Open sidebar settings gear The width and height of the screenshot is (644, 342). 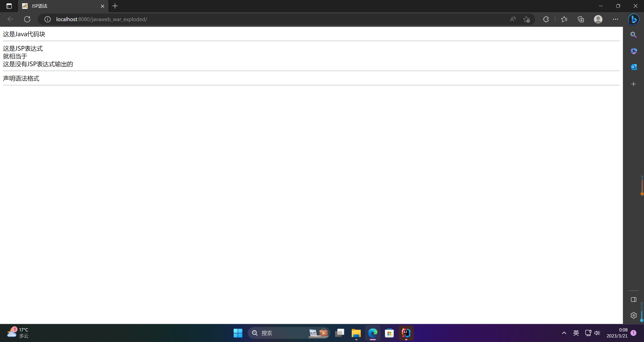click(633, 315)
